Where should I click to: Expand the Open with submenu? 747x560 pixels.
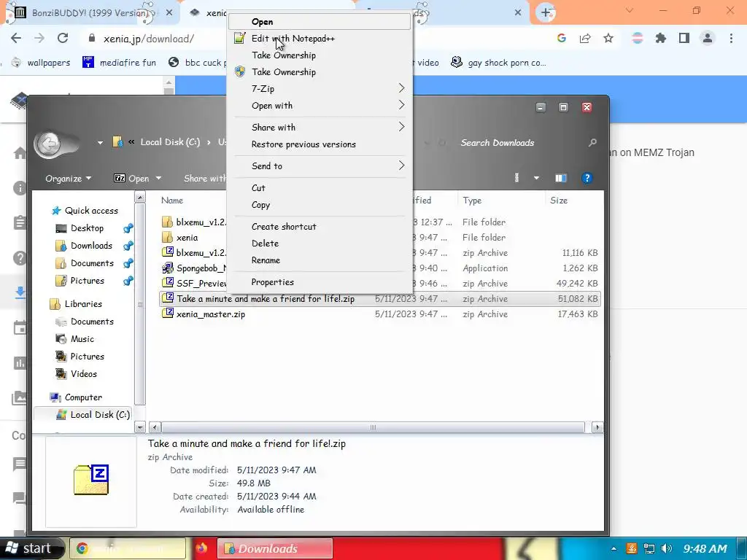click(320, 106)
